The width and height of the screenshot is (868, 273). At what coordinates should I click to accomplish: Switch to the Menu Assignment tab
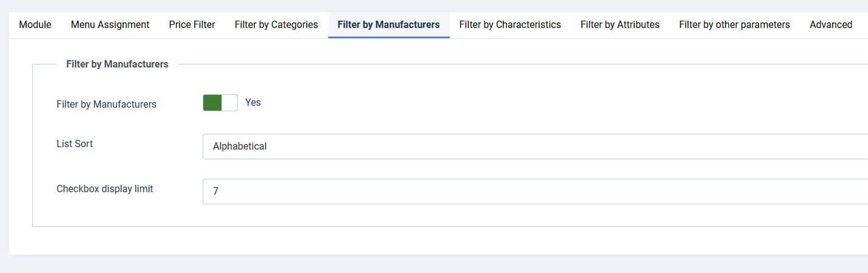110,25
